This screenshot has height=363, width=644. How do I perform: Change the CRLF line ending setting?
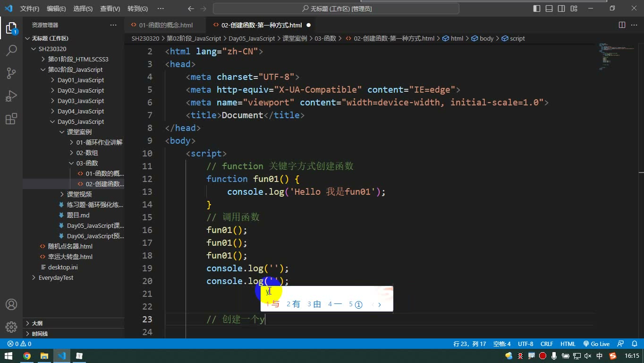[x=547, y=344]
